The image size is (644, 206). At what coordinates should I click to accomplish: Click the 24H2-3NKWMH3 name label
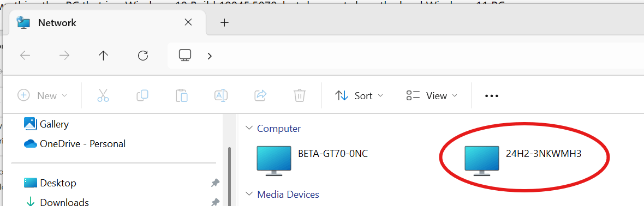[x=544, y=154]
